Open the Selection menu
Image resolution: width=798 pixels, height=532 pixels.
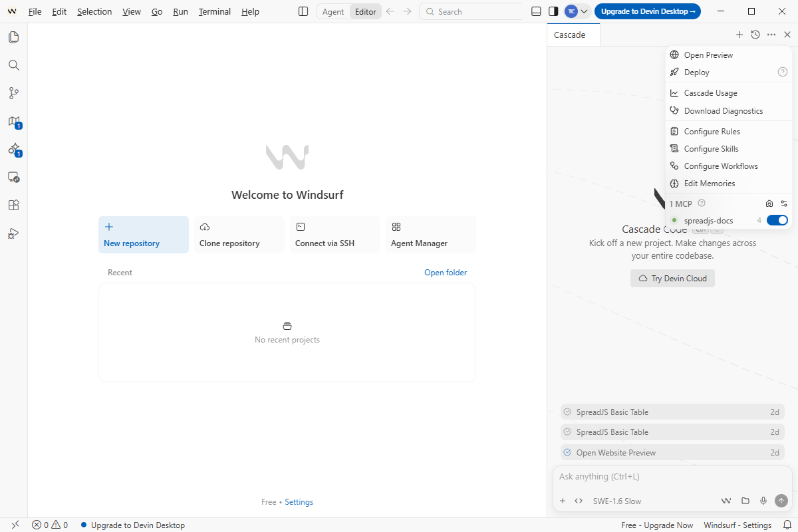(94, 12)
